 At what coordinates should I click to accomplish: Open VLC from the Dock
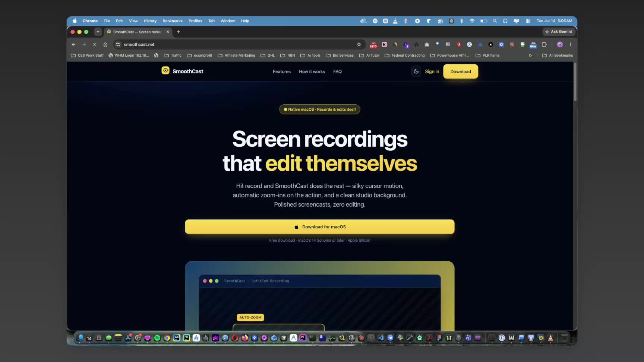pos(550,338)
